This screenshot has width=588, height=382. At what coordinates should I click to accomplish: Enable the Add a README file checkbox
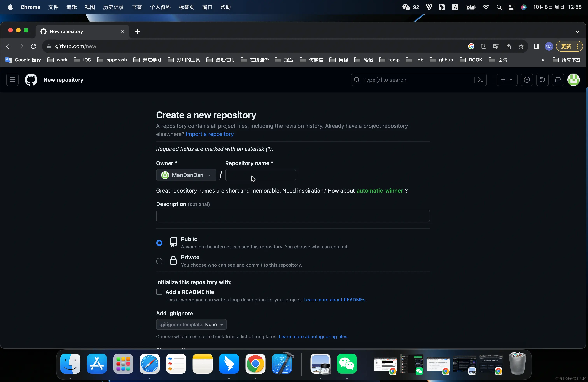(159, 292)
